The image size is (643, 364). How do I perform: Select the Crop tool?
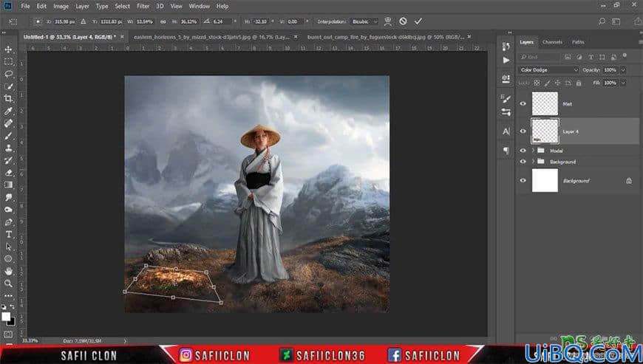8,99
